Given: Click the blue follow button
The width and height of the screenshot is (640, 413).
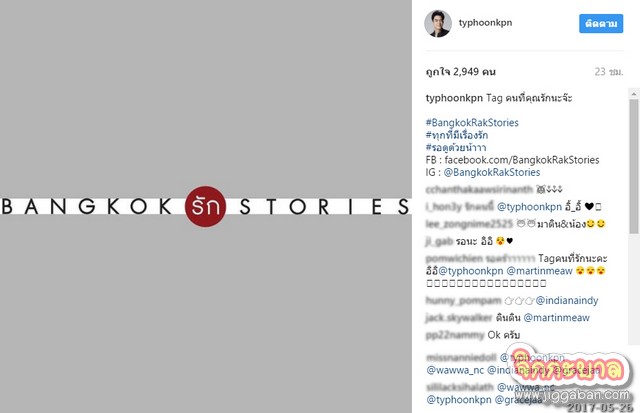Looking at the screenshot, I should pos(601,24).
